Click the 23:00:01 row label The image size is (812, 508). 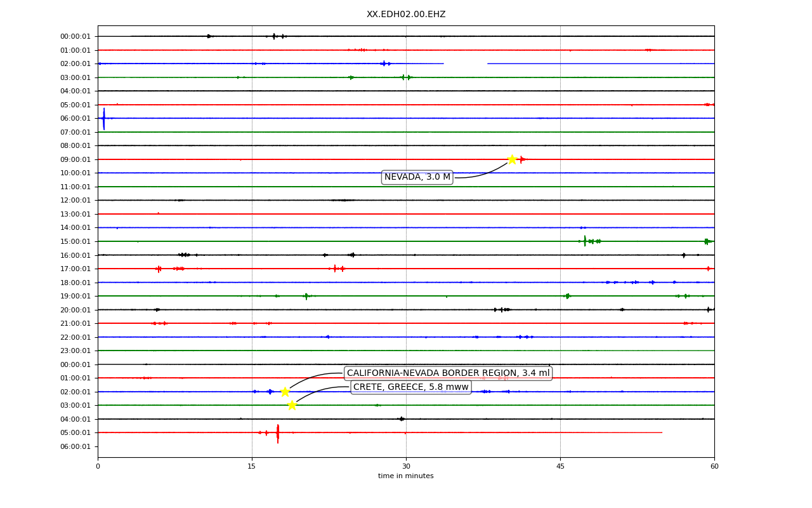click(75, 351)
